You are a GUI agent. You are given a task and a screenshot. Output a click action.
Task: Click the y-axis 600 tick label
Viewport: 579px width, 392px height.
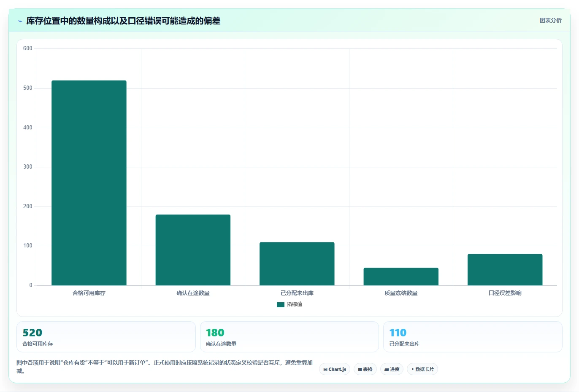pos(28,48)
